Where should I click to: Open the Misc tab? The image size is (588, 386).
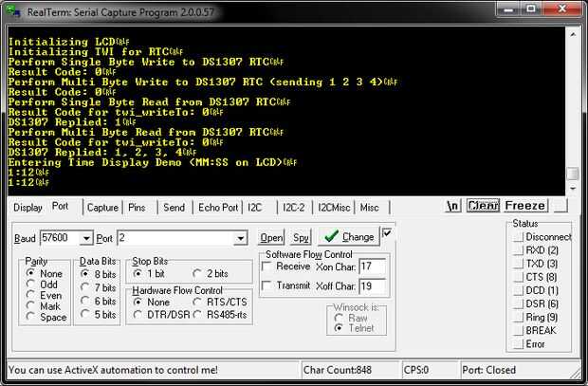(369, 208)
